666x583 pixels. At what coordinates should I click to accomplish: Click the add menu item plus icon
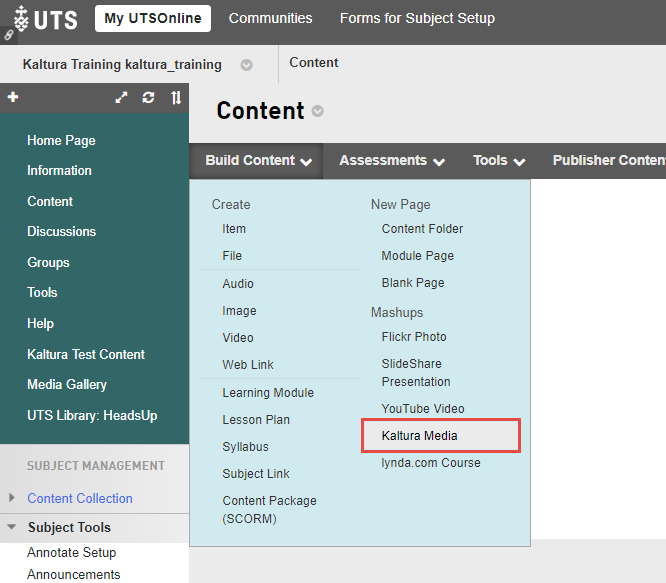pyautogui.click(x=13, y=97)
